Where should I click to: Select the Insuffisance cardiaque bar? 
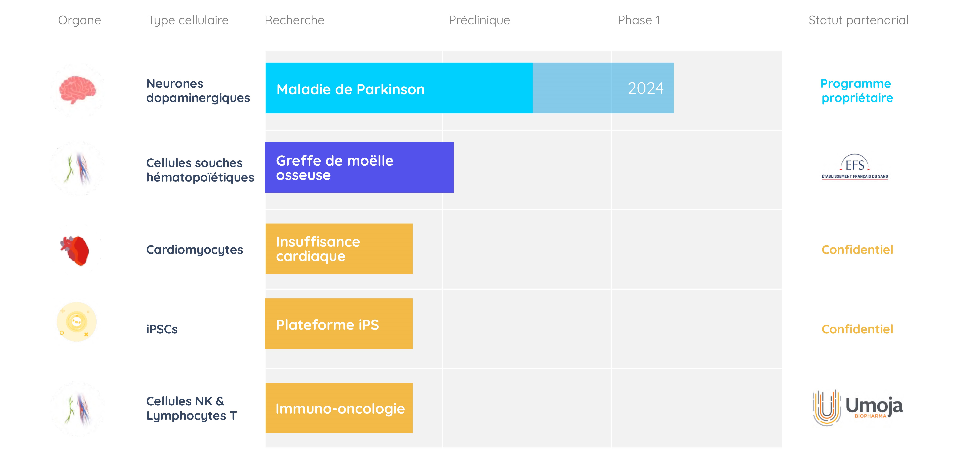coord(339,249)
